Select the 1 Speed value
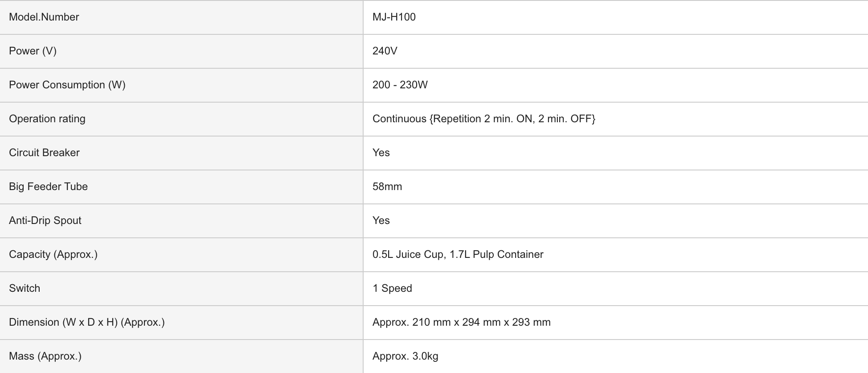Viewport: 868px width, 373px height. point(392,288)
